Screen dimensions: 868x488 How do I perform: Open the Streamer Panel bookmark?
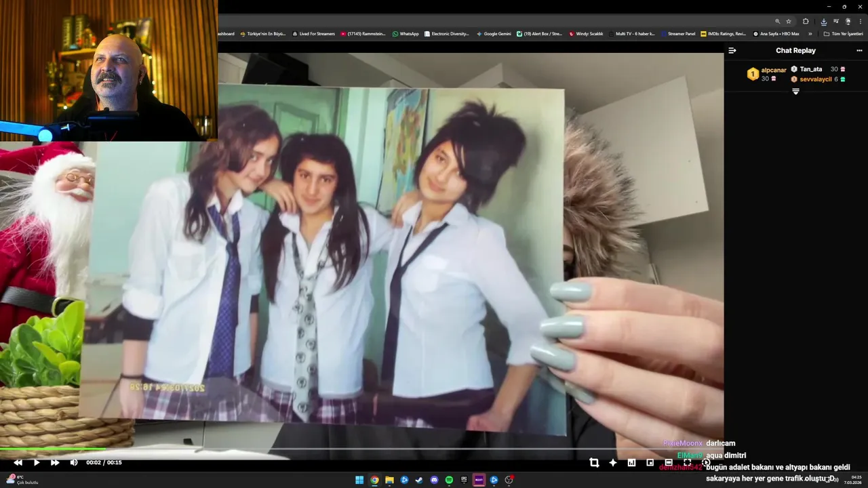point(678,34)
